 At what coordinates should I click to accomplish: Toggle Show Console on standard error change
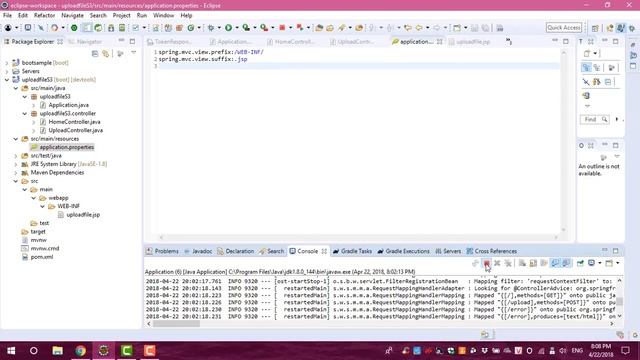566,263
